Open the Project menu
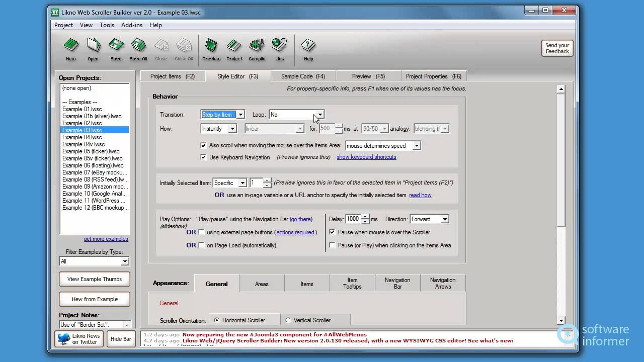Viewport: 644px width, 362px height. [63, 25]
